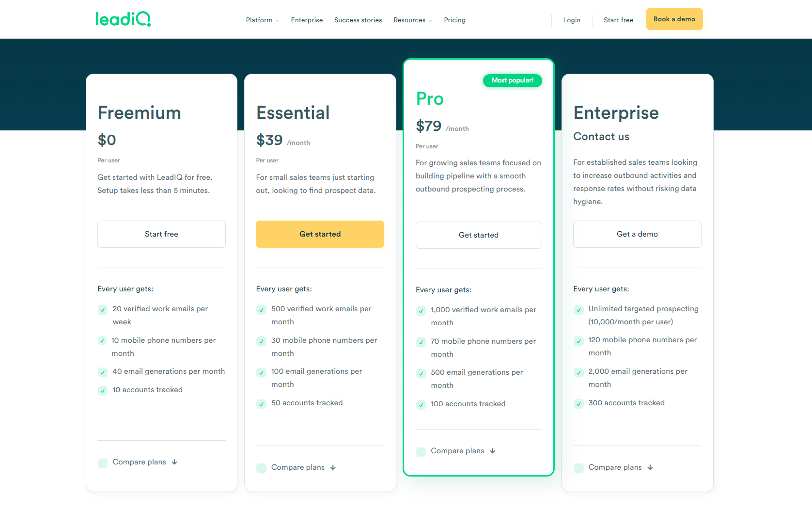Click checkmark beside 100 accounts tracked
This screenshot has height=510, width=812.
click(x=421, y=405)
